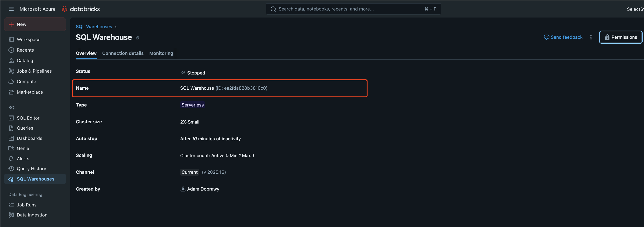
Task: Click the Adam Dobrawy creator name
Action: point(203,189)
